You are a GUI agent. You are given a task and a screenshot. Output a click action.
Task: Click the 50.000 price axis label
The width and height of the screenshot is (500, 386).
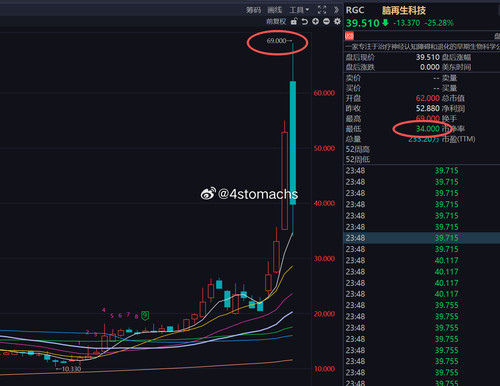point(324,148)
